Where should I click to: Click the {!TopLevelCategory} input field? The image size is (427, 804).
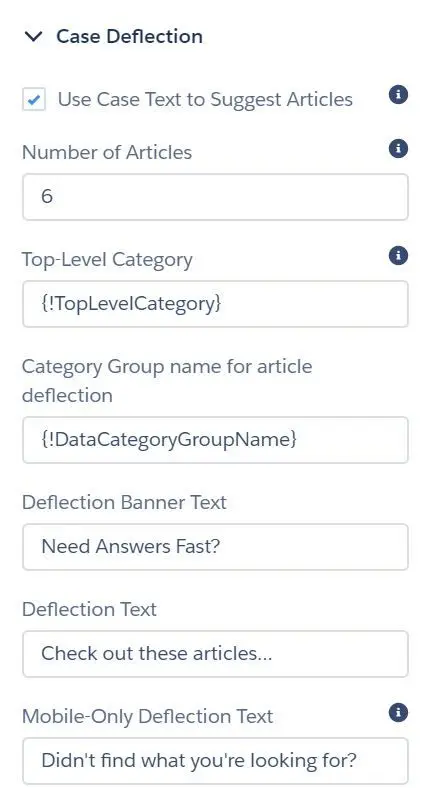click(x=215, y=304)
